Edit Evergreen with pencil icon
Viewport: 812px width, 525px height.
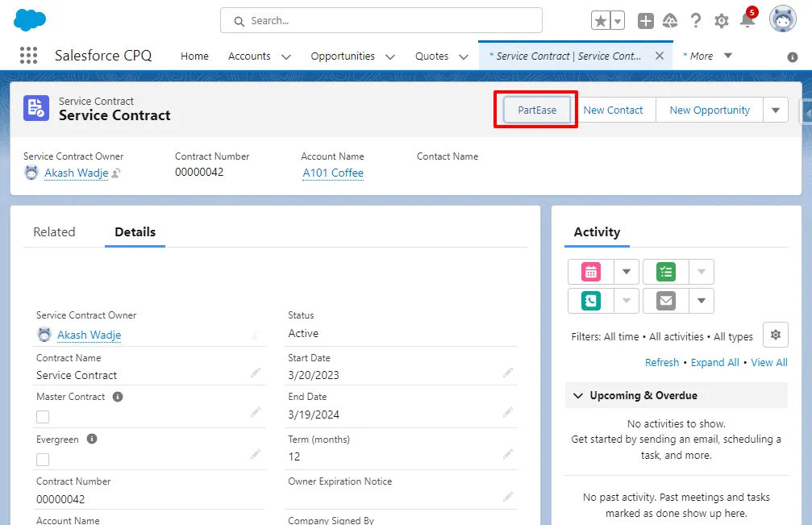tap(256, 454)
